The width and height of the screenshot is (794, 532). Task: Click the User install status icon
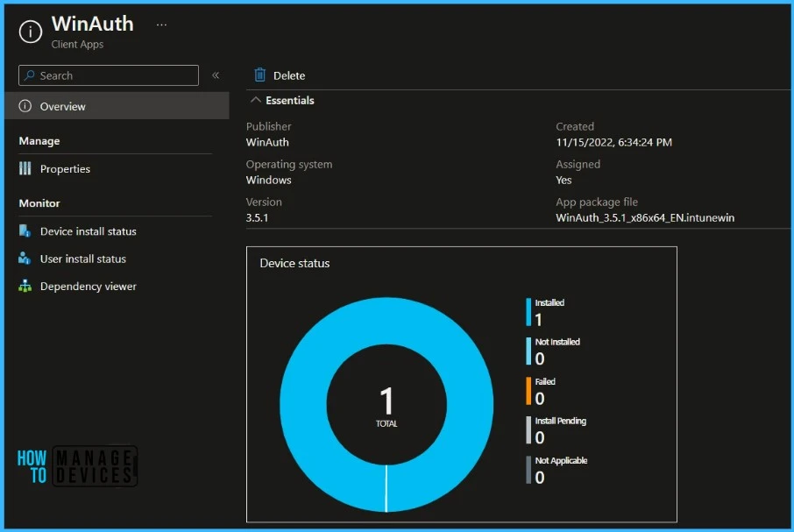point(25,259)
